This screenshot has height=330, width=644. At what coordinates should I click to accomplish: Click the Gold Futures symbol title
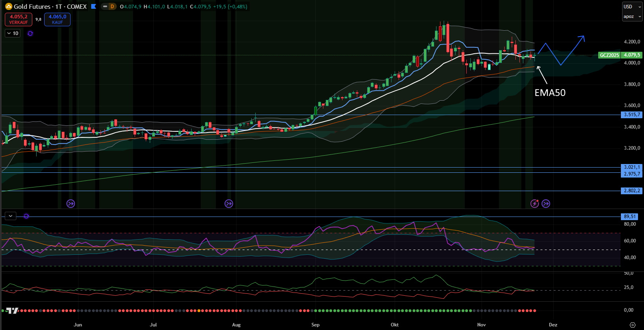(x=50, y=6)
